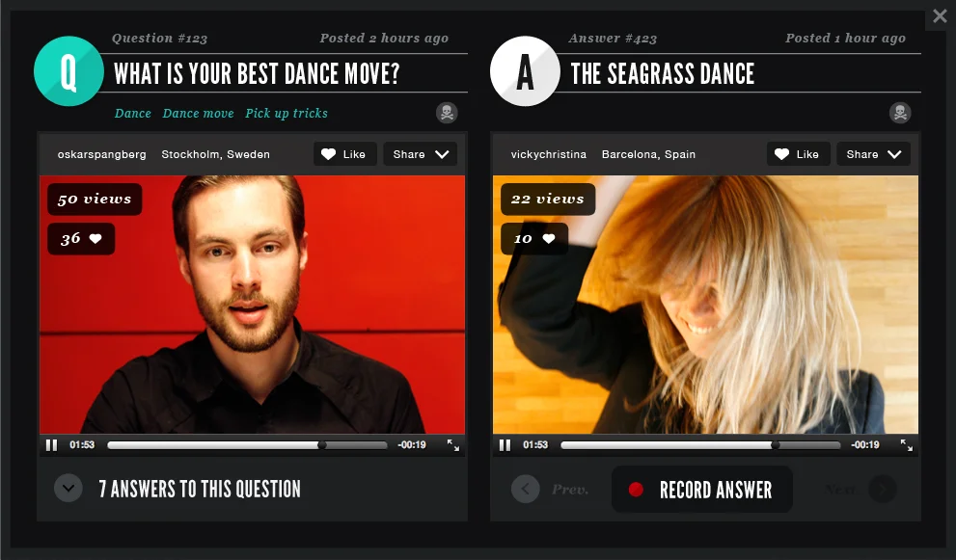
Task: Like the answer video by vickychristina
Action: click(x=798, y=154)
